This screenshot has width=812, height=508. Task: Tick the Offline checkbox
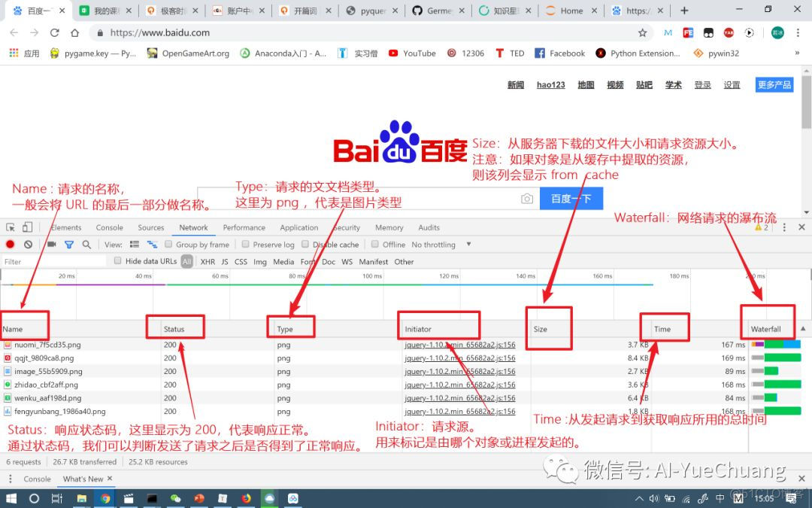tap(375, 244)
